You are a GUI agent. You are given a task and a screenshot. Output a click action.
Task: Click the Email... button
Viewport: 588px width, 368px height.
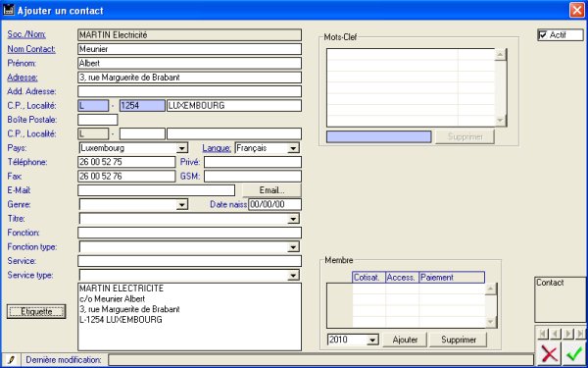coord(271,190)
